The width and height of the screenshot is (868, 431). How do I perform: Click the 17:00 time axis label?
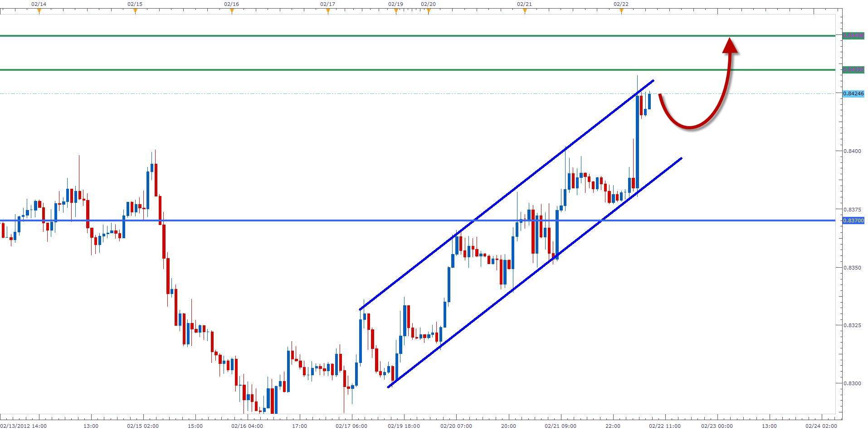(299, 426)
